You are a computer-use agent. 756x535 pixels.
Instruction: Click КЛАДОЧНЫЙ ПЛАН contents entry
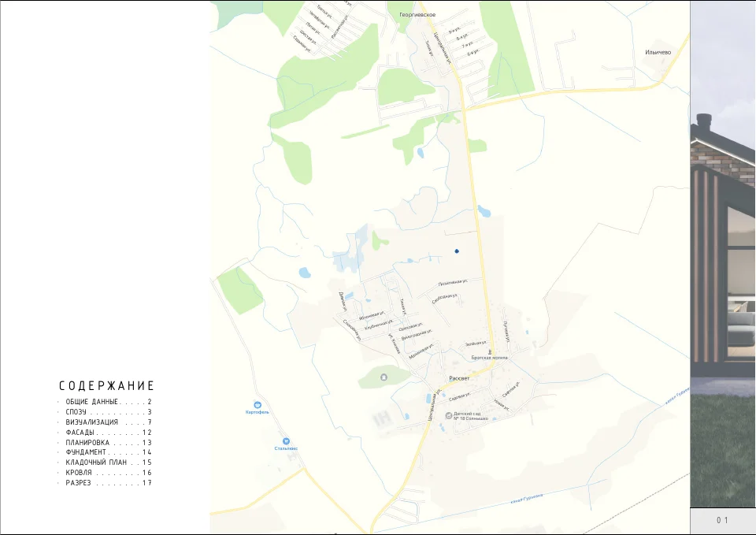[x=109, y=463]
